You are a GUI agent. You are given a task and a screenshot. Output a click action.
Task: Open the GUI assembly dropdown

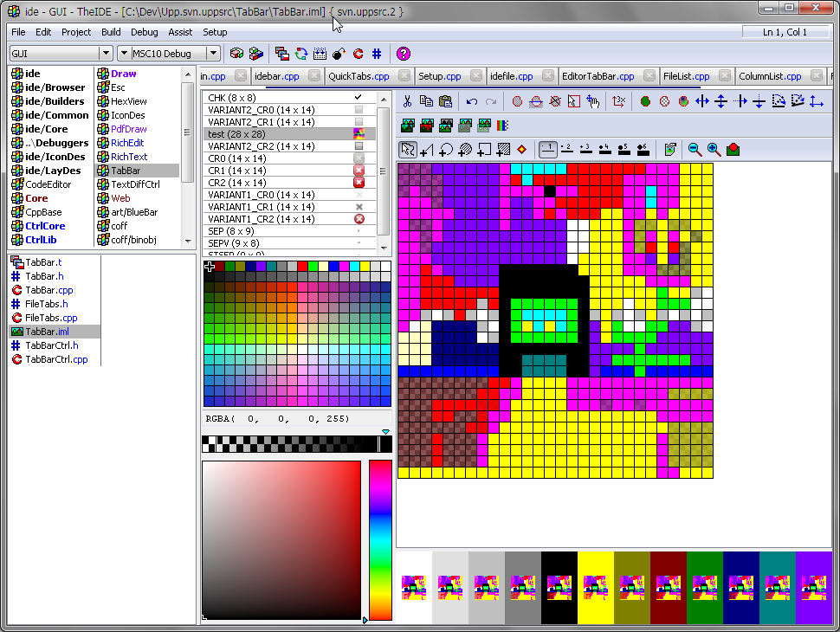coord(105,54)
